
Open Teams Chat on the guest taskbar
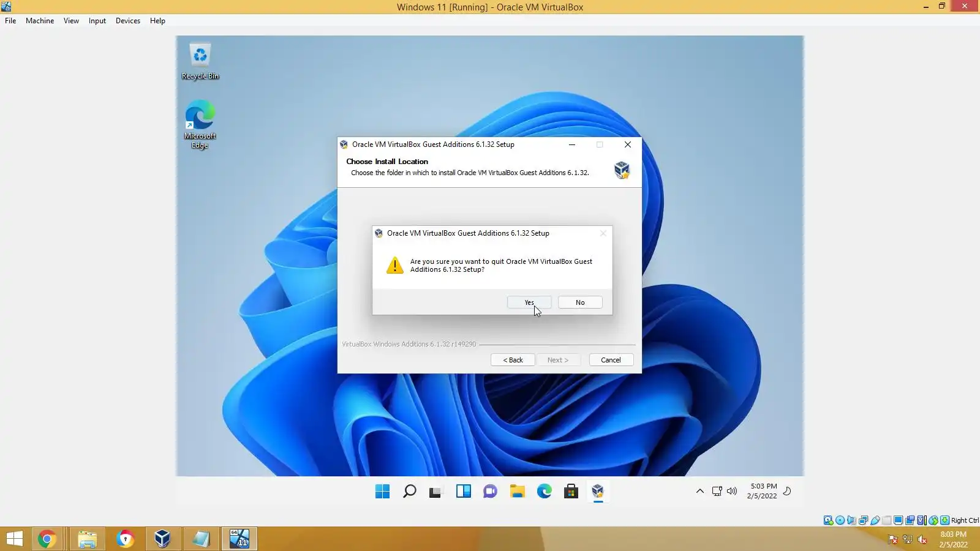coord(490,491)
